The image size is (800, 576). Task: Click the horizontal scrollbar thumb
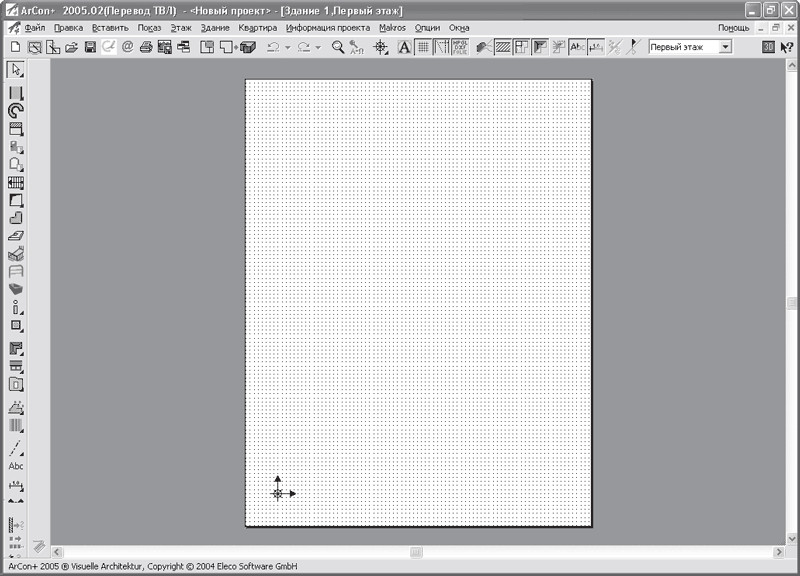point(416,551)
